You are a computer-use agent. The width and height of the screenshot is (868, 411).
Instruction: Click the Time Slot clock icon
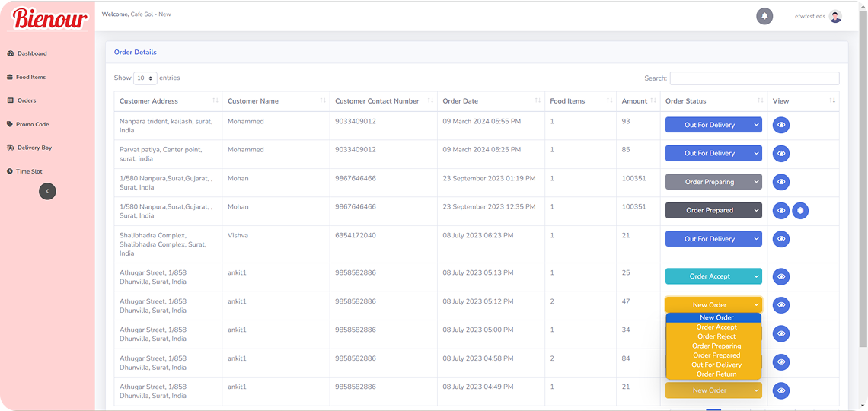pyautogui.click(x=9, y=171)
